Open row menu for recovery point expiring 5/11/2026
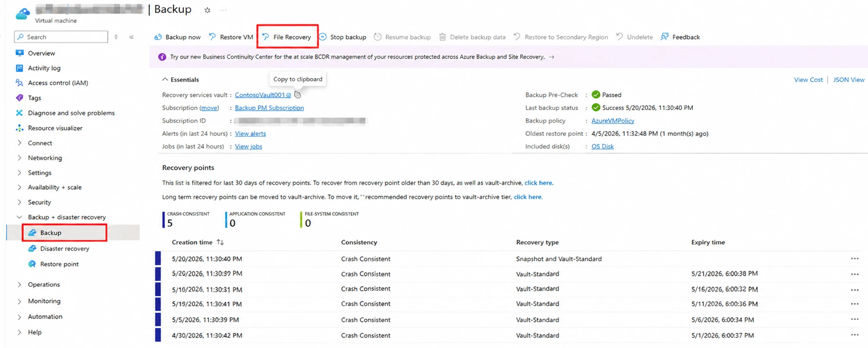Image resolution: width=868 pixels, height=348 pixels. [854, 304]
